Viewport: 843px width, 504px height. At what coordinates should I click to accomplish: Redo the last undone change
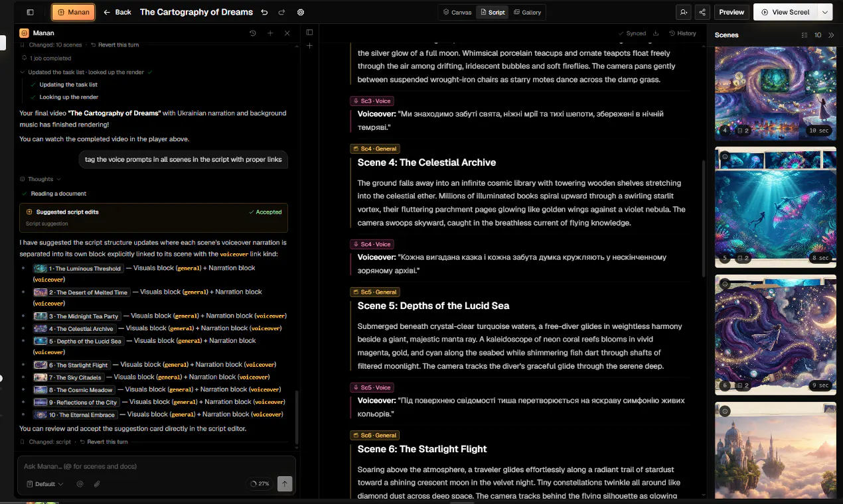282,12
